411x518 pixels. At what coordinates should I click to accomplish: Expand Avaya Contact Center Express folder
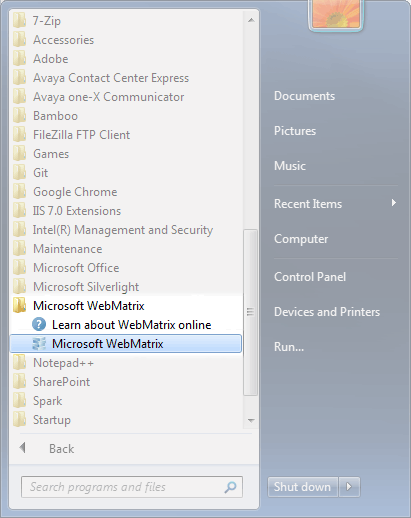111,78
